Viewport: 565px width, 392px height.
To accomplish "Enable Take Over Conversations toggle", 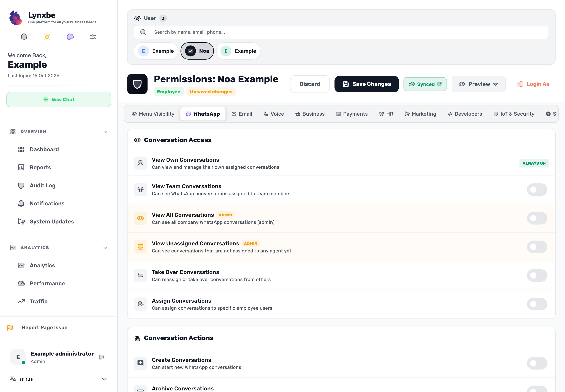I will (537, 276).
